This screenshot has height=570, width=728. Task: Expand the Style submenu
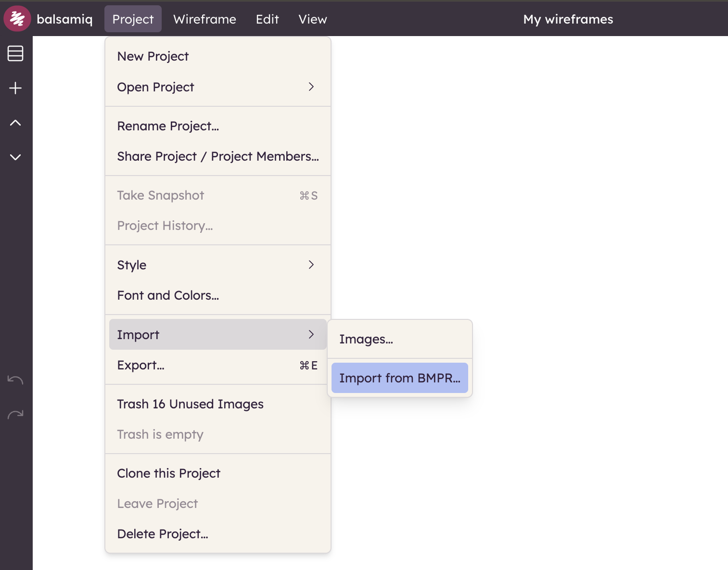click(217, 265)
